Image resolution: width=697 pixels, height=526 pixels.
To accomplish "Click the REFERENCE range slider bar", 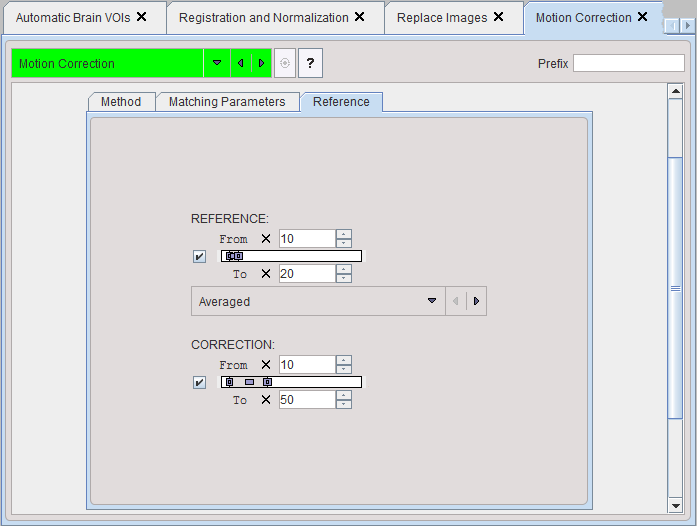I will pyautogui.click(x=292, y=256).
